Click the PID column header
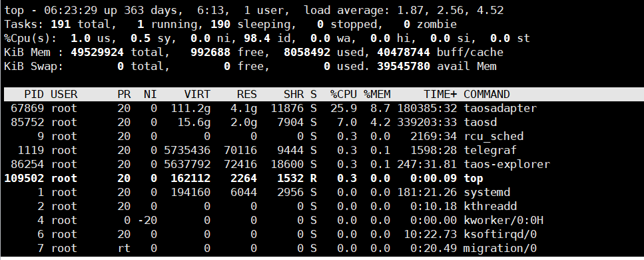The width and height of the screenshot is (644, 260). (34, 95)
